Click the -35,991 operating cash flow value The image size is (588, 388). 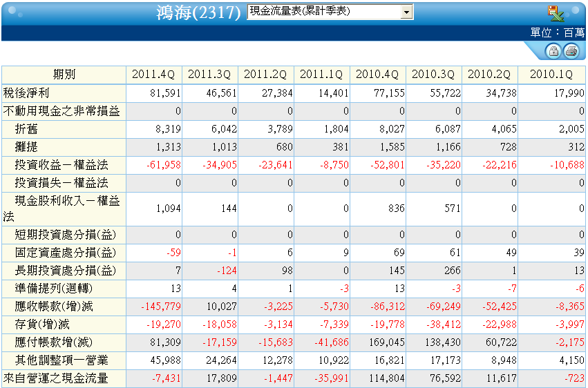(332, 378)
